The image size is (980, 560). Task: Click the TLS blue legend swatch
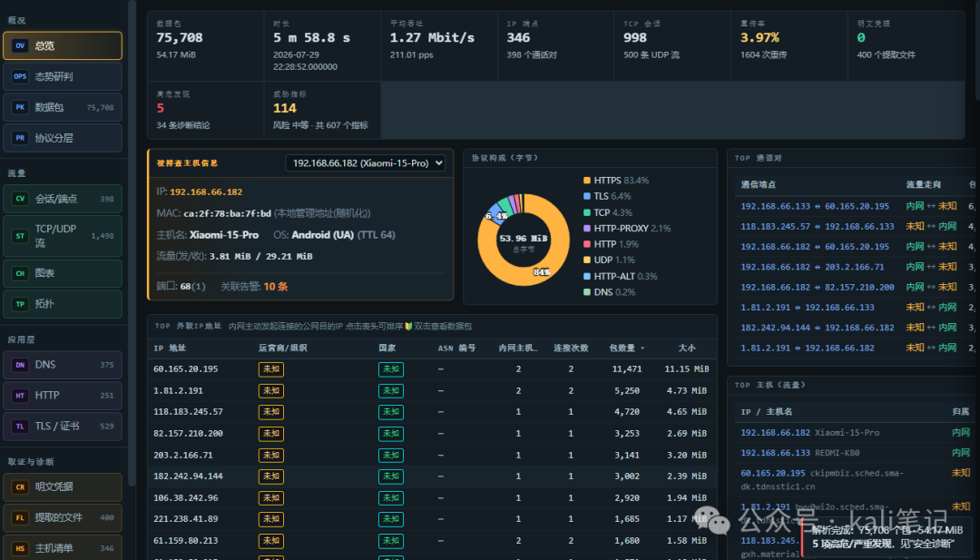click(x=587, y=196)
